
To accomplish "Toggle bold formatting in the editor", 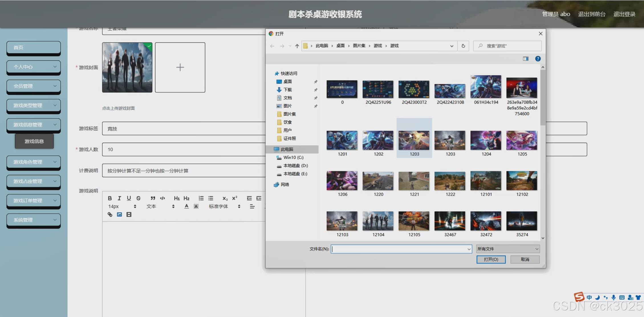I will click(110, 198).
